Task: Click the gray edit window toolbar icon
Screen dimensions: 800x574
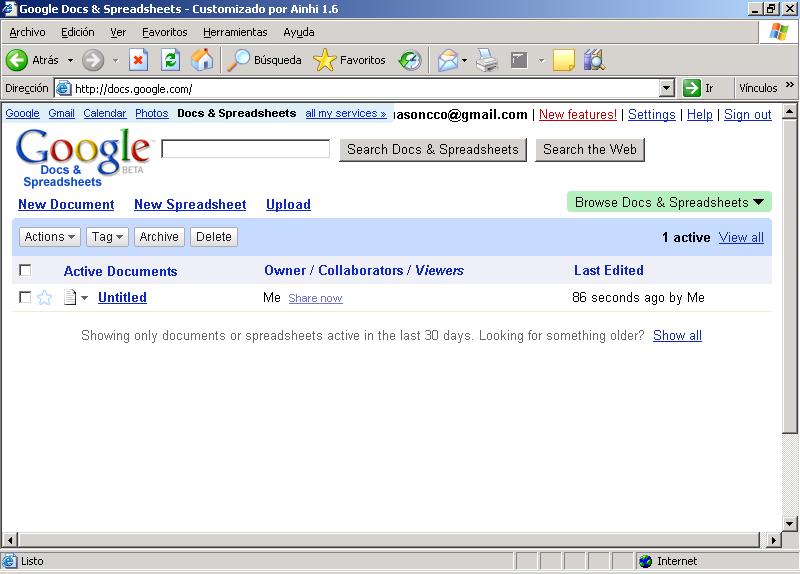Action: click(519, 60)
